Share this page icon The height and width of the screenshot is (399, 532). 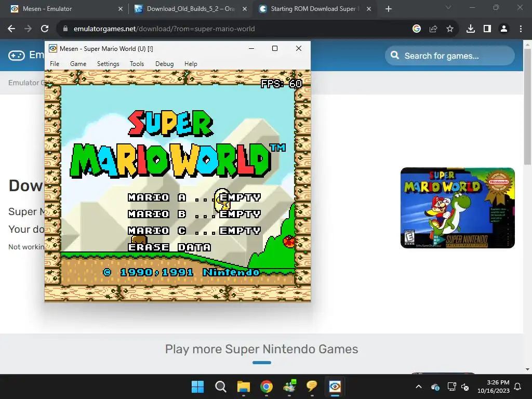(x=433, y=29)
